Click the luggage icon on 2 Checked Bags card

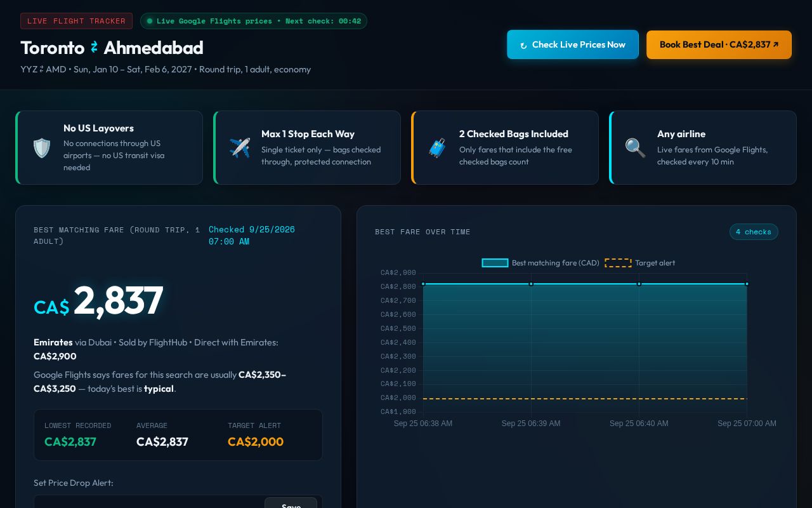point(438,148)
